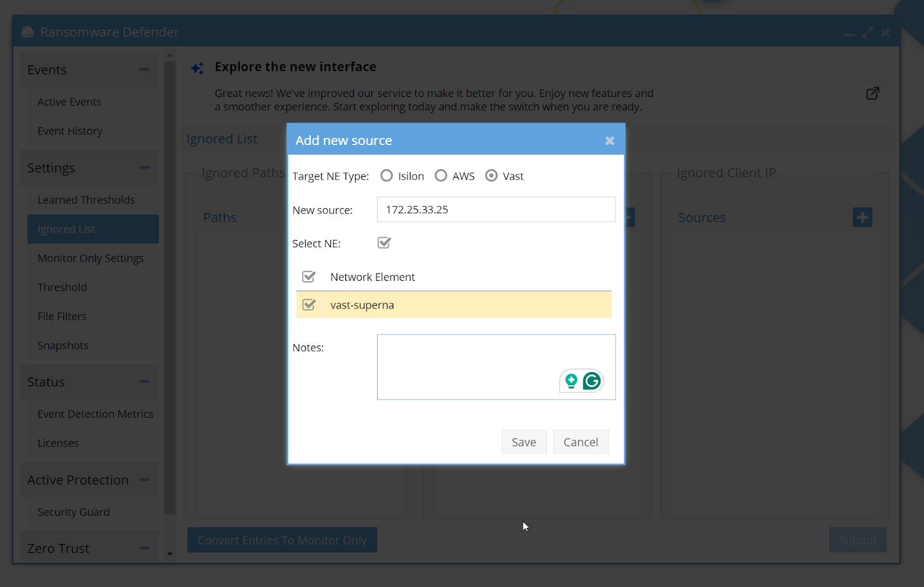Close the Add new source dialog
This screenshot has width=924, height=587.
tap(609, 141)
